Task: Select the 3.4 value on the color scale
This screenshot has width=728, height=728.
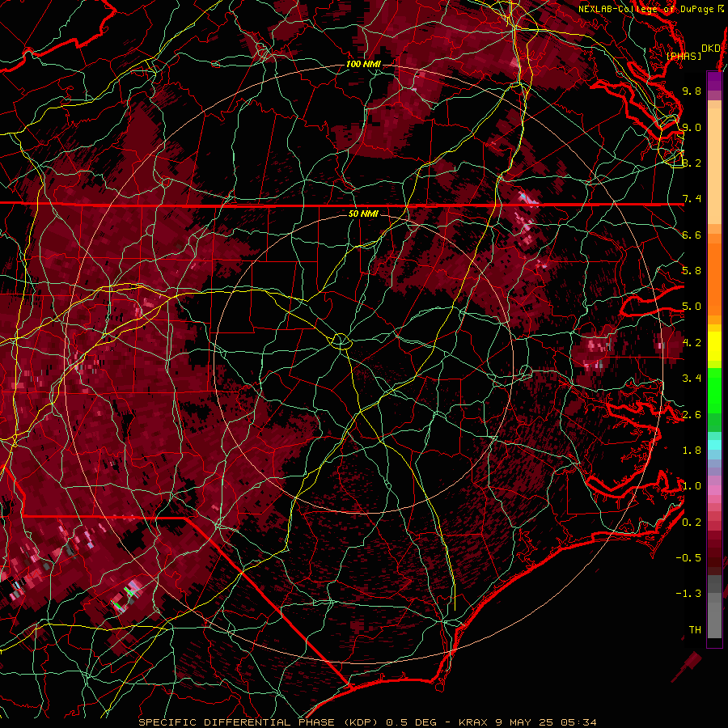Action: 692,379
